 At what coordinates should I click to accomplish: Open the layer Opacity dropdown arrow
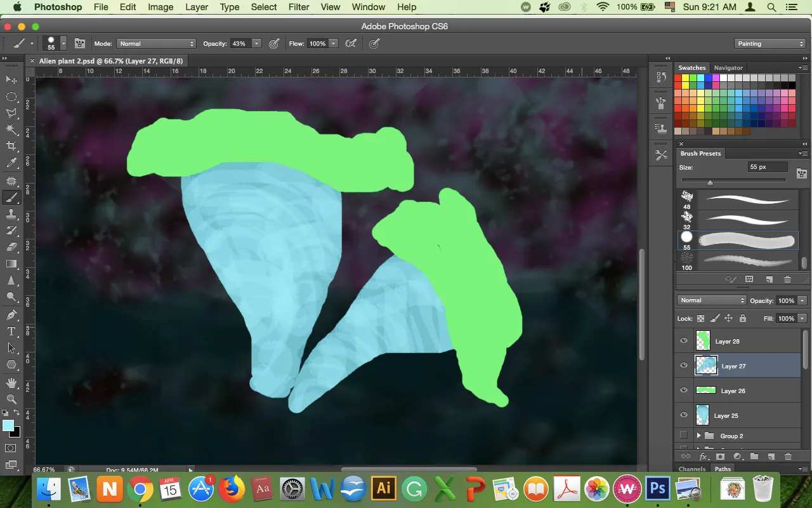click(802, 300)
